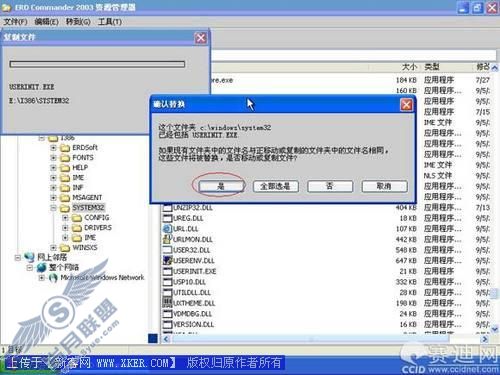Select the CONFIG folder icon

point(77,218)
